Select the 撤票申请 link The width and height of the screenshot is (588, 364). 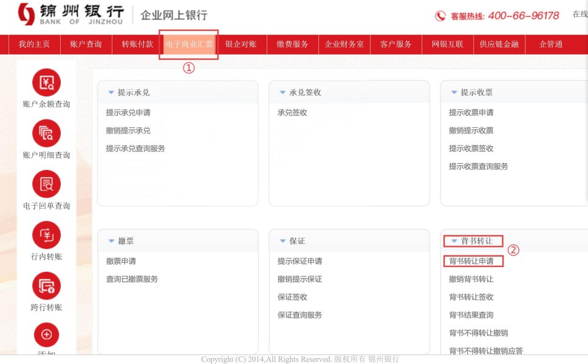pyautogui.click(x=121, y=261)
